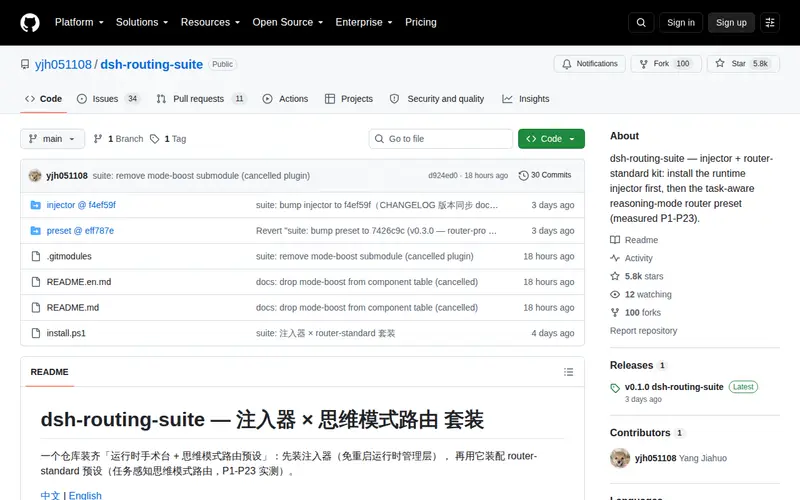
Task: Fork the repository with Fork button
Action: click(x=666, y=64)
